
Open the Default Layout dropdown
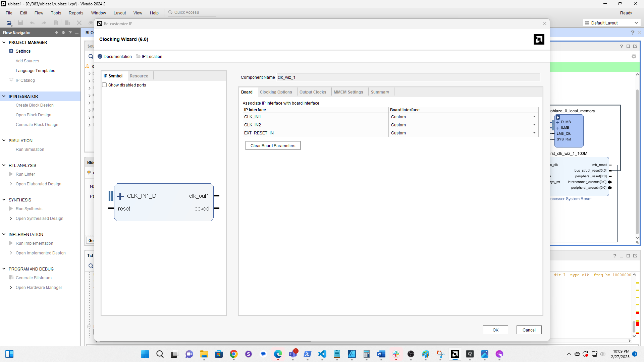636,23
